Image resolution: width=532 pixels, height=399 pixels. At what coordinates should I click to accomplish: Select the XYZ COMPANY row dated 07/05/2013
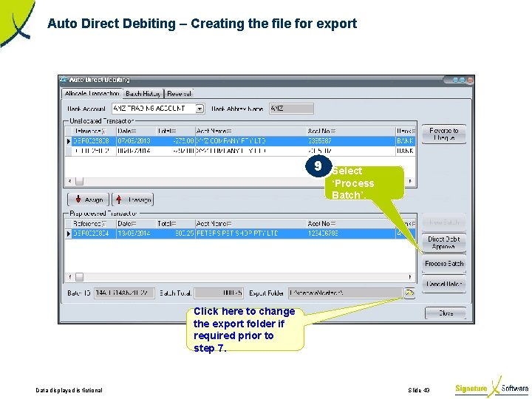[x=240, y=141]
